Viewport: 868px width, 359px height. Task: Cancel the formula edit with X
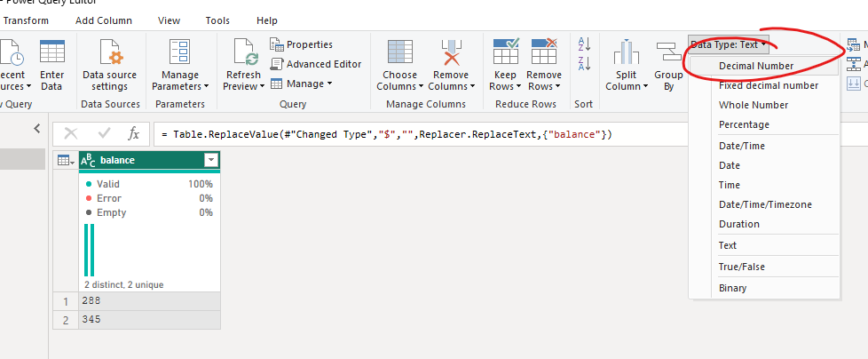tap(71, 133)
